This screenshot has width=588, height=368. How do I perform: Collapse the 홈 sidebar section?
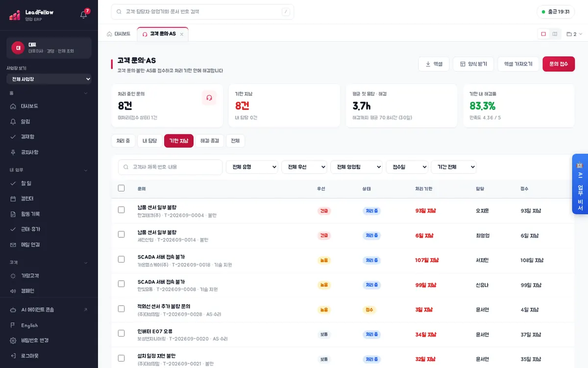86,93
